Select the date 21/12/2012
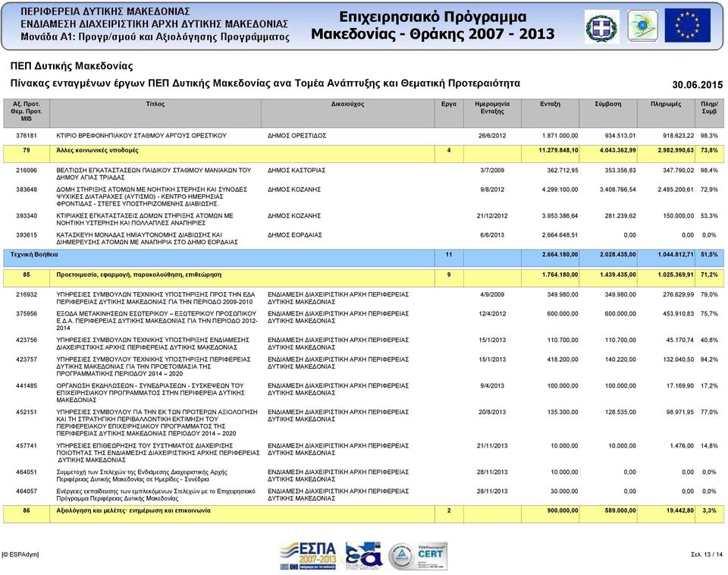This screenshot has width=728, height=575. (x=492, y=216)
